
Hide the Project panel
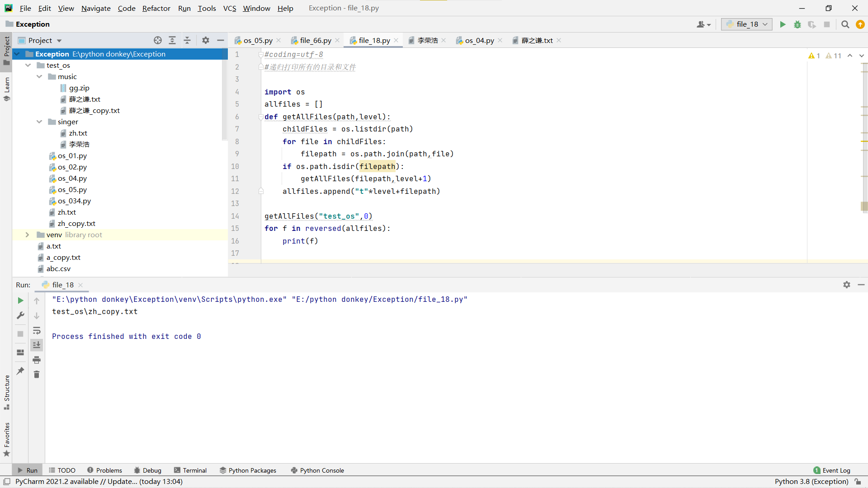(220, 40)
